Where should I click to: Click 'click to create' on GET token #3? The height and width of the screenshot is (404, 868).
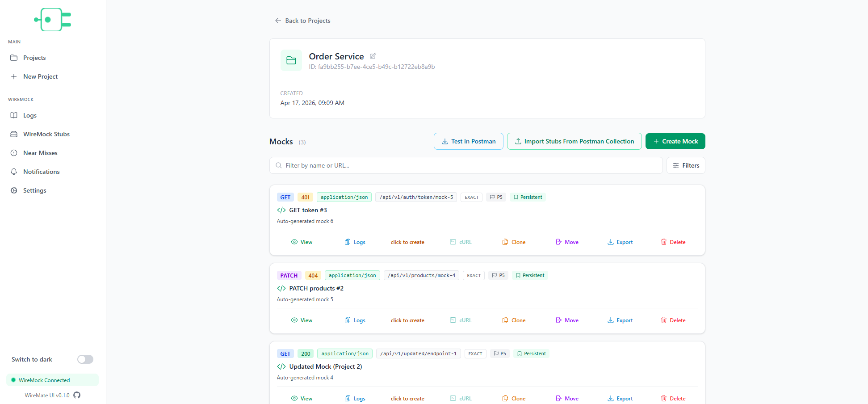tap(407, 242)
